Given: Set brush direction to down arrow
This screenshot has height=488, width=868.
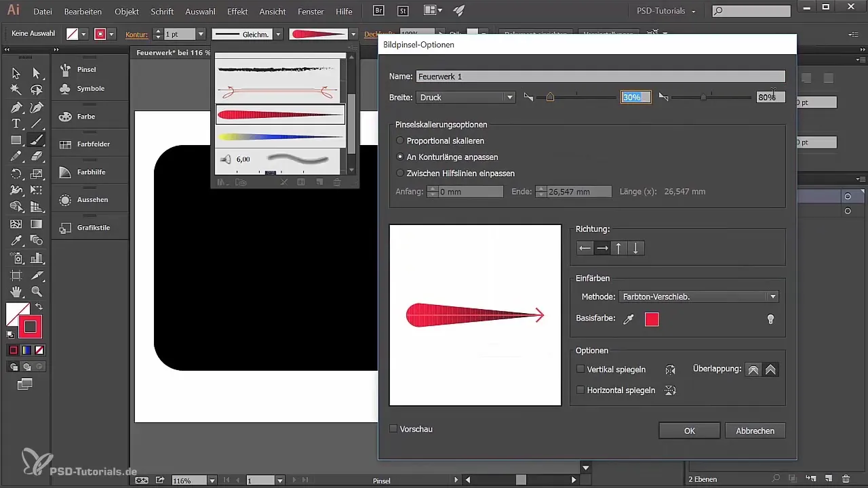Looking at the screenshot, I should (635, 248).
